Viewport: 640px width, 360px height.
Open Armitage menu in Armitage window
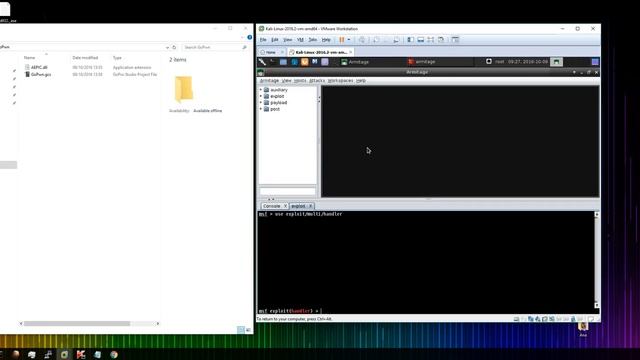pyautogui.click(x=269, y=81)
